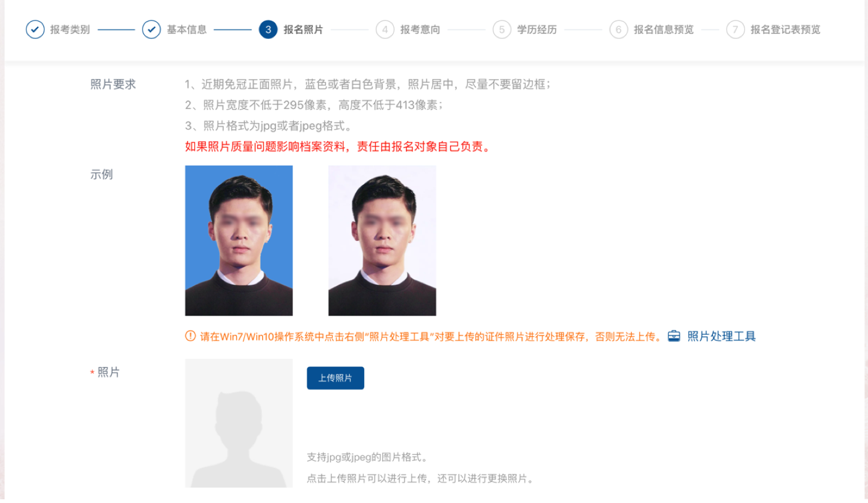868x503 pixels.
Task: Select the 报名照片 step label
Action: tap(304, 30)
